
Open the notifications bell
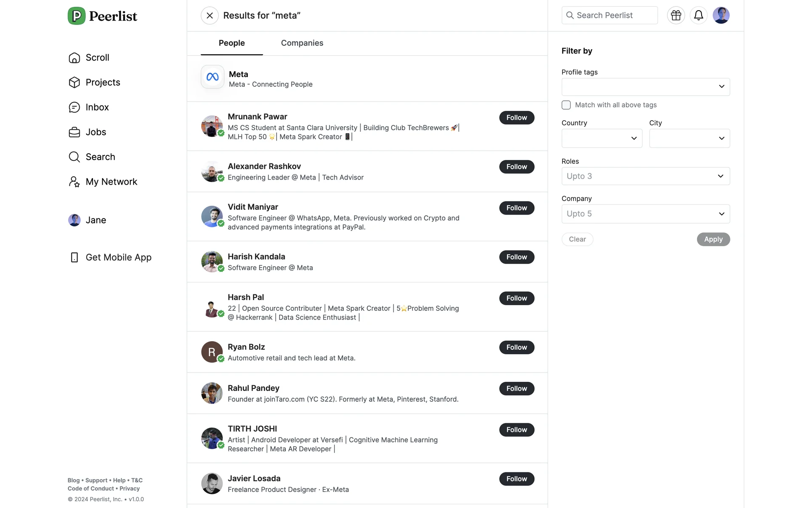click(698, 15)
